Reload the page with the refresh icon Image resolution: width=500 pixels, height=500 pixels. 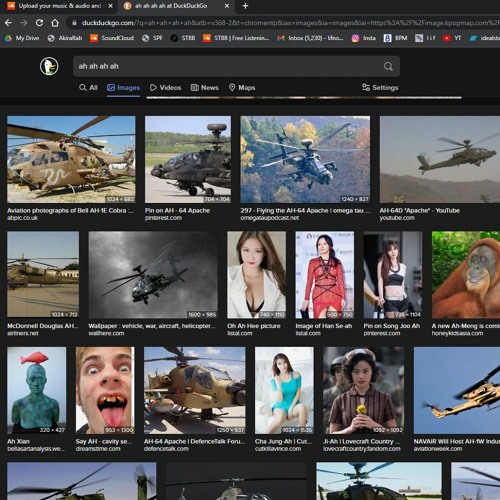pyautogui.click(x=39, y=23)
